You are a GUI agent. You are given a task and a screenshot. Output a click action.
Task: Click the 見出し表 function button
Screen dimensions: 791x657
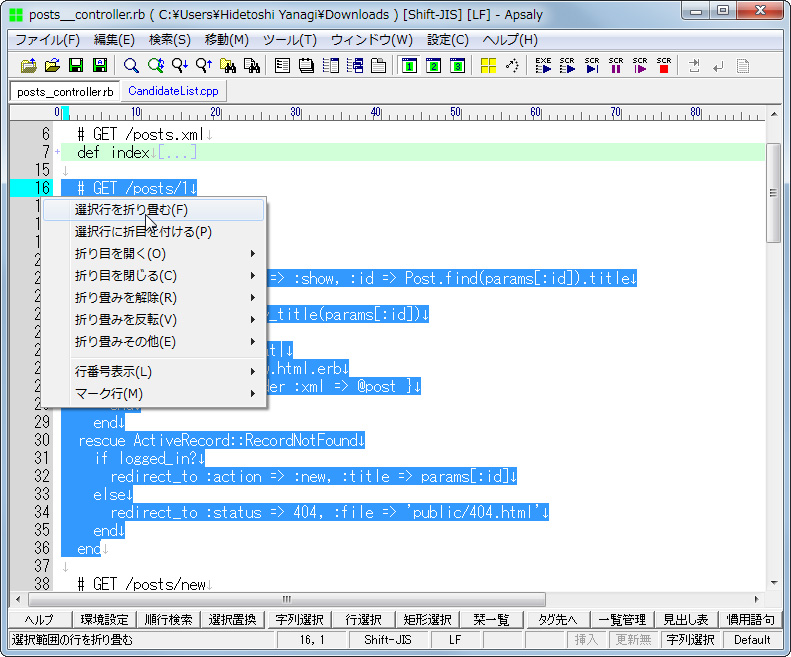(x=686, y=620)
